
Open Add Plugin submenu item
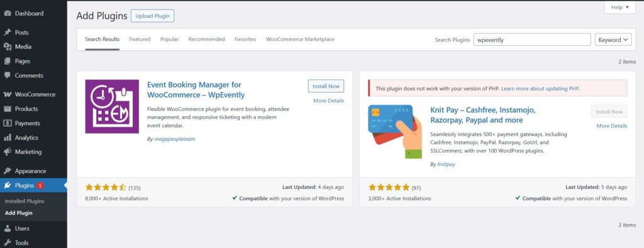(x=18, y=213)
